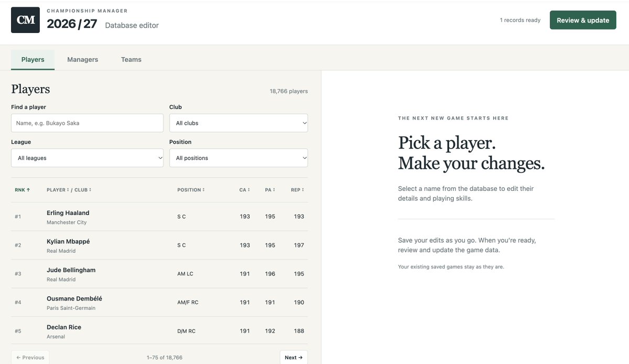Viewport: 629px width, 364px height.
Task: Select Jude Bellingham player row
Action: pos(159,274)
